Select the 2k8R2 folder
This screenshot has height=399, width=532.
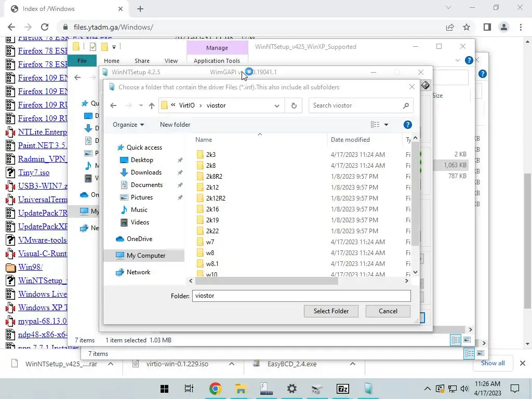[x=214, y=177]
